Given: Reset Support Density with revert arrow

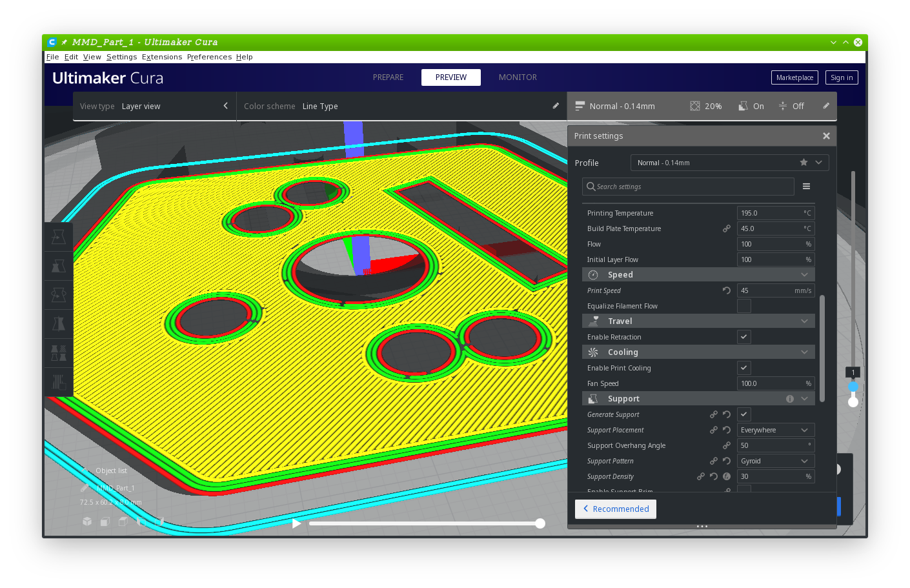Looking at the screenshot, I should 714,476.
